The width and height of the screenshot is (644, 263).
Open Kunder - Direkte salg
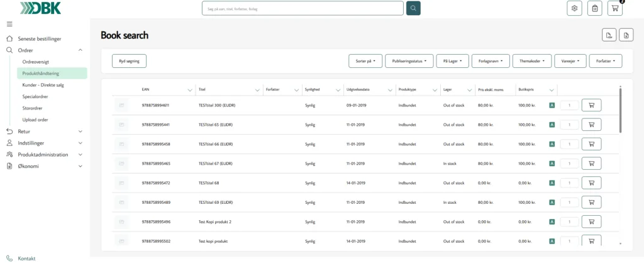point(43,85)
